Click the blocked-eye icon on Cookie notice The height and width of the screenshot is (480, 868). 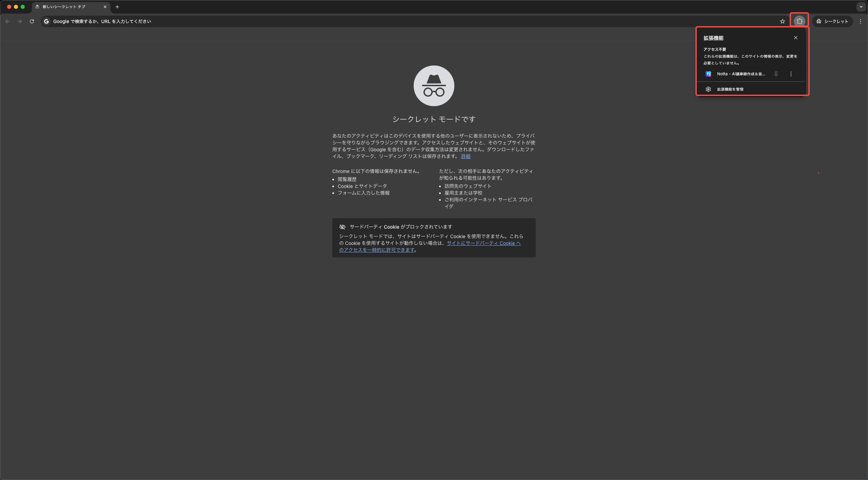(342, 227)
